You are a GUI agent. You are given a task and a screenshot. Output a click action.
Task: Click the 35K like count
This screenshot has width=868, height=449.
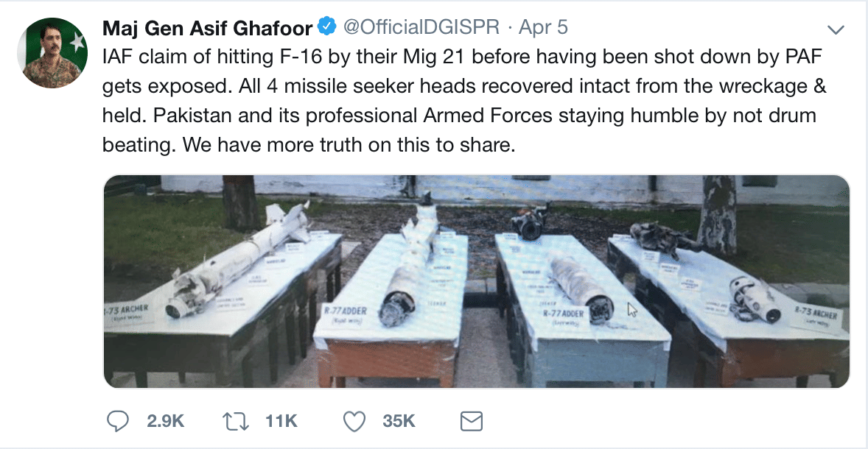[x=399, y=421]
